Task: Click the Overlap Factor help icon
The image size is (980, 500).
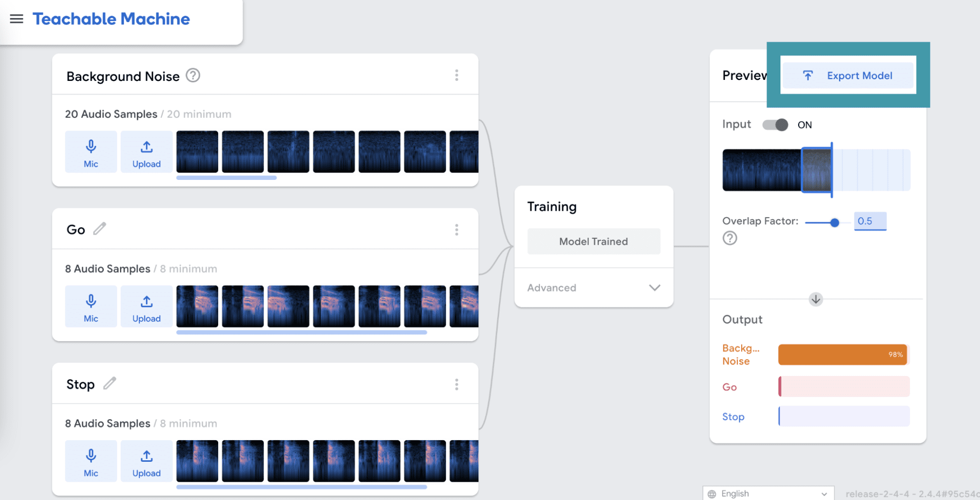Action: point(729,238)
